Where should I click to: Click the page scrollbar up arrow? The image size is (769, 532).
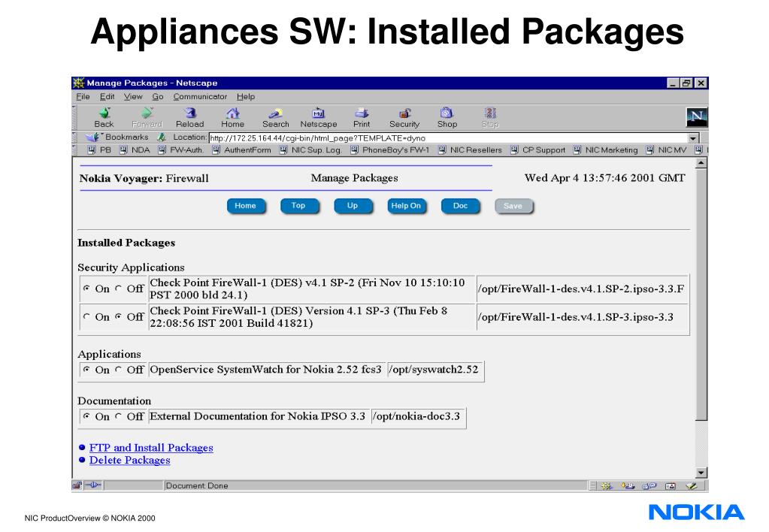coord(701,163)
